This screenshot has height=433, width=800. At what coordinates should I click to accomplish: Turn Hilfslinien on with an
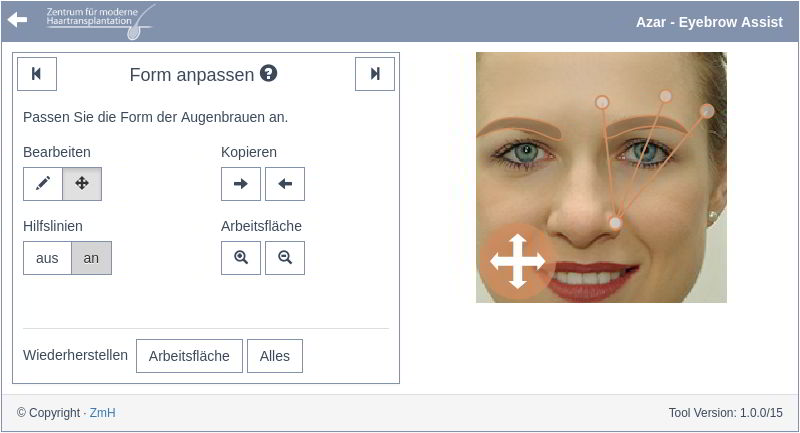tap(91, 258)
